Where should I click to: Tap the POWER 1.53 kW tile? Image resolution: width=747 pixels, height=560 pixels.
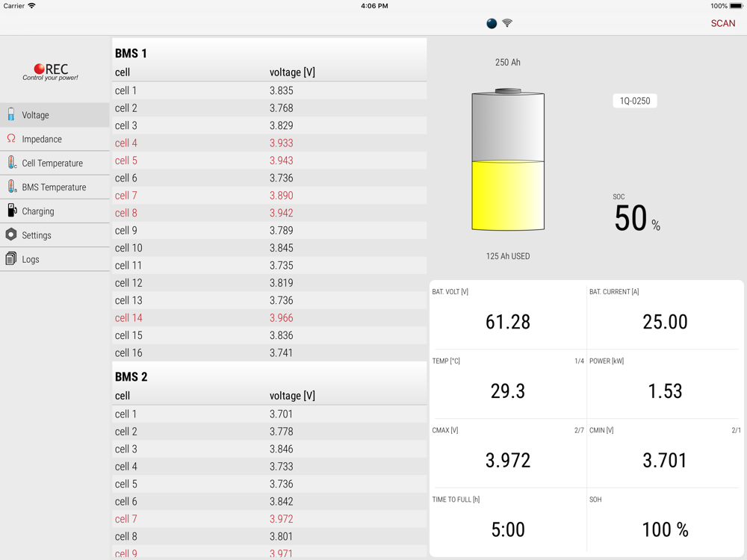(x=665, y=385)
